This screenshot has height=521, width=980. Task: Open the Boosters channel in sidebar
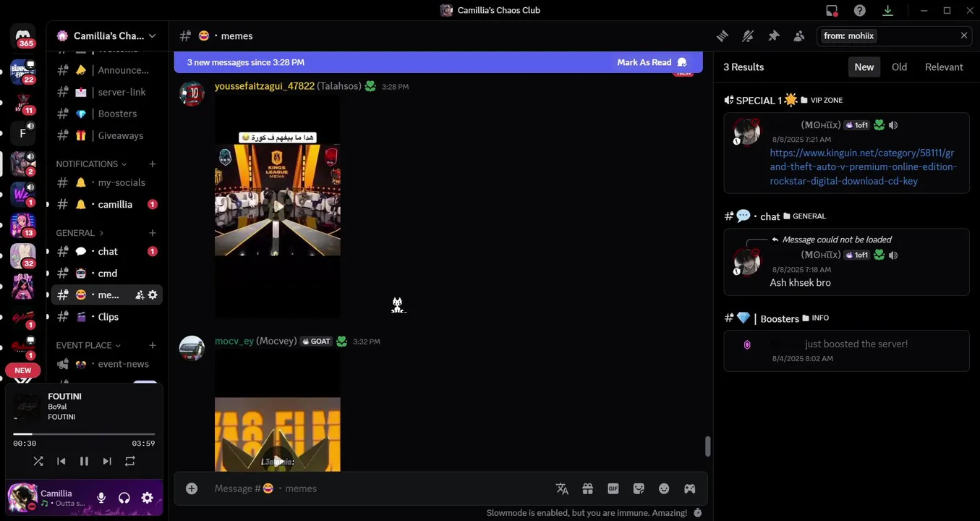pos(107,114)
